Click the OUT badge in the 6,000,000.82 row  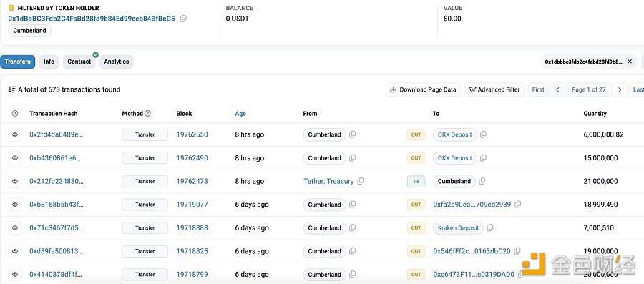[416, 134]
